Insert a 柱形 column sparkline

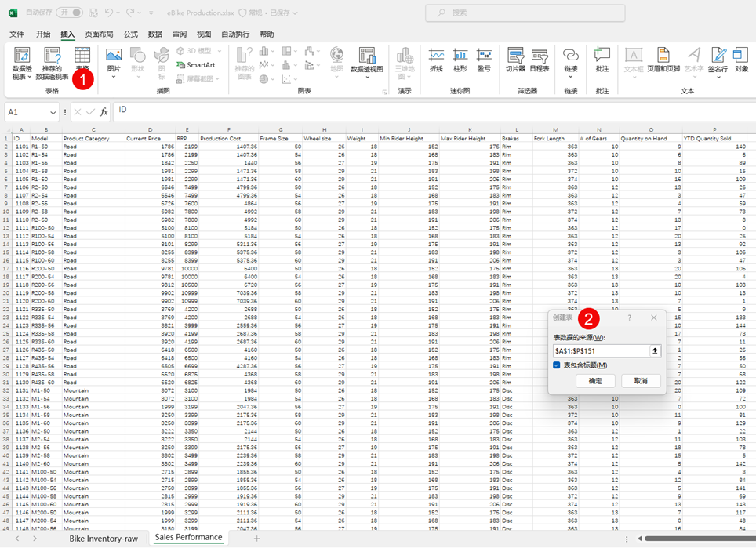[460, 56]
